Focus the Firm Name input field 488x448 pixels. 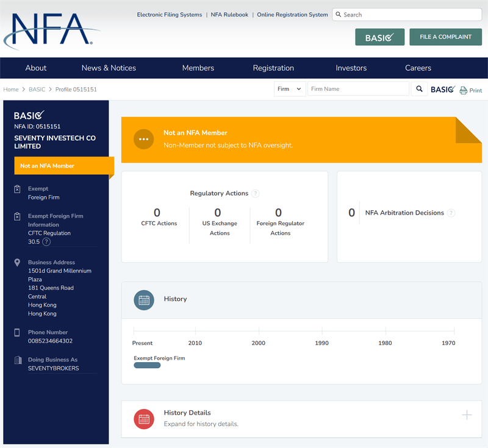coord(358,89)
